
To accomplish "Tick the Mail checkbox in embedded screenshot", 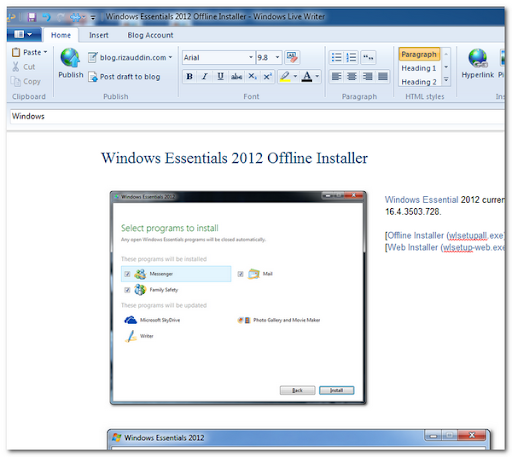I will 240,274.
